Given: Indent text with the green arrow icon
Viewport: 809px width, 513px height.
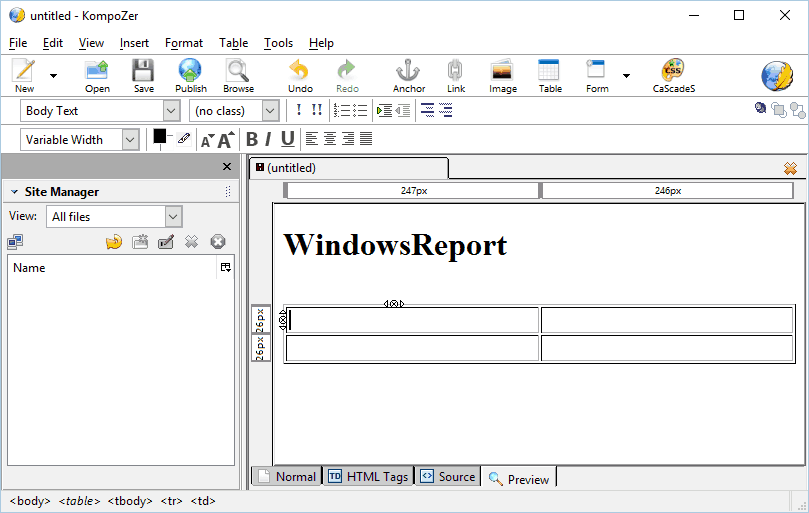Looking at the screenshot, I should point(384,110).
